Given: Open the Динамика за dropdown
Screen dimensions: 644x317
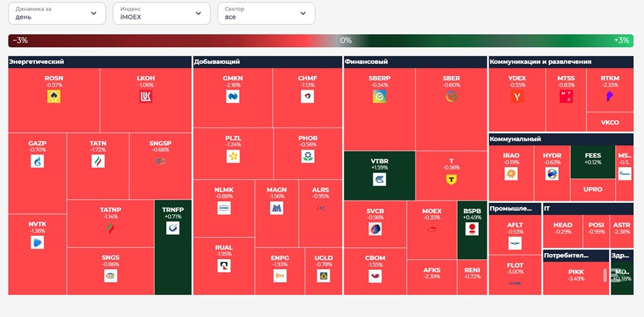Looking at the screenshot, I should pos(57,13).
